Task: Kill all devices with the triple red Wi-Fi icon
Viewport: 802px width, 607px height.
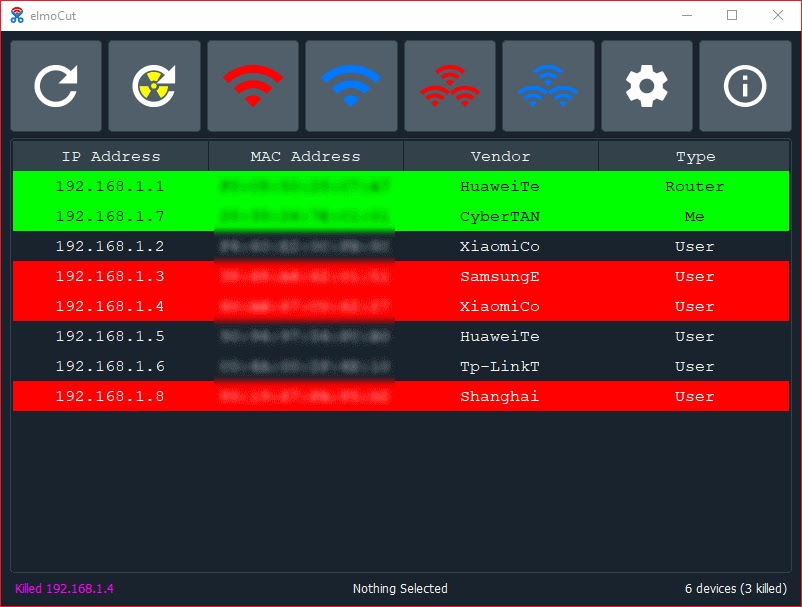Action: click(x=450, y=86)
